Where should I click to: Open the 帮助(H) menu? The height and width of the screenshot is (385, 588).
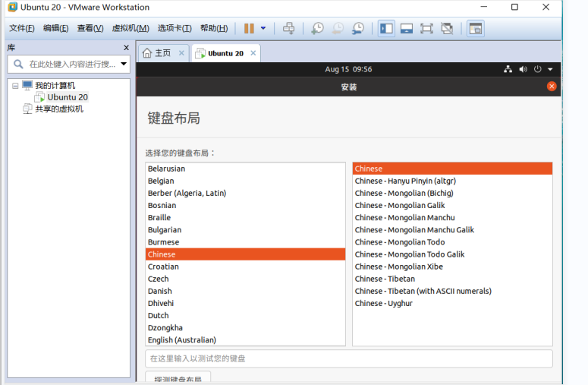point(214,28)
